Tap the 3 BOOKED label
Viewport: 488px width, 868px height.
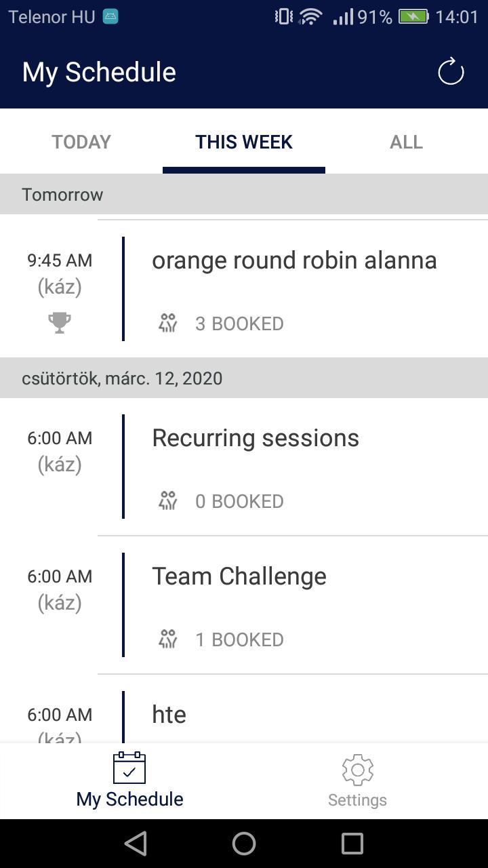click(239, 323)
